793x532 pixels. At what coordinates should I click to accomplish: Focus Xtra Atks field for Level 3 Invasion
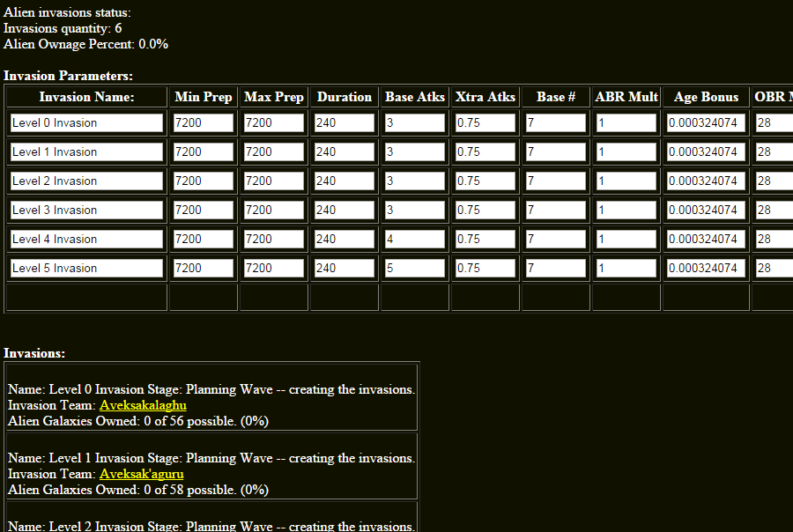(x=485, y=211)
